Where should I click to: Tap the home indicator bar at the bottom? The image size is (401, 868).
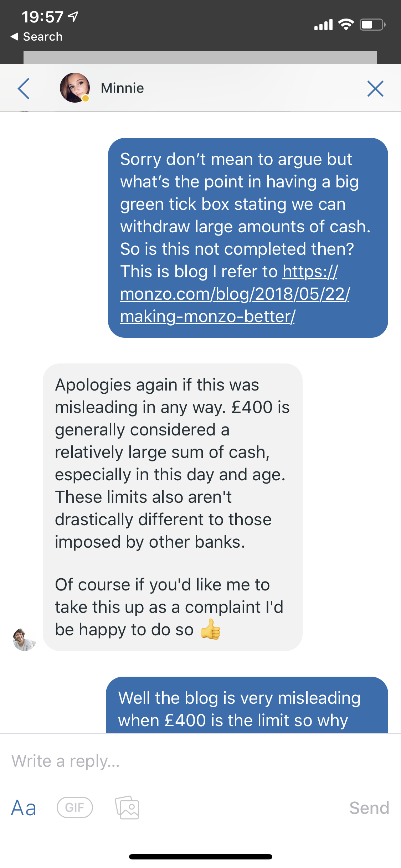tap(200, 857)
